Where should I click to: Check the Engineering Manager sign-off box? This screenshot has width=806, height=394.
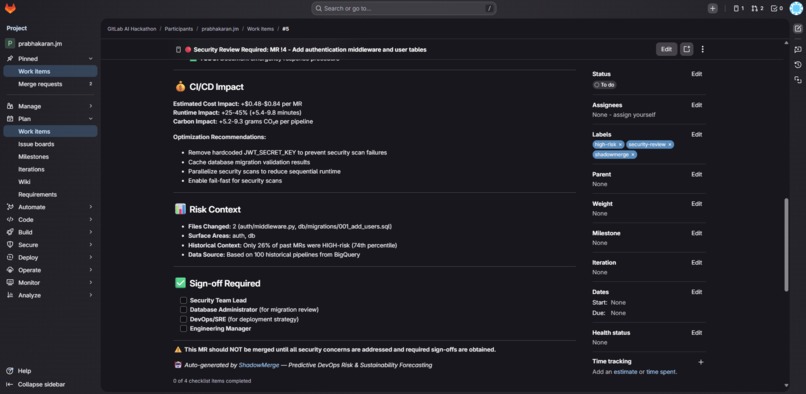pos(184,328)
